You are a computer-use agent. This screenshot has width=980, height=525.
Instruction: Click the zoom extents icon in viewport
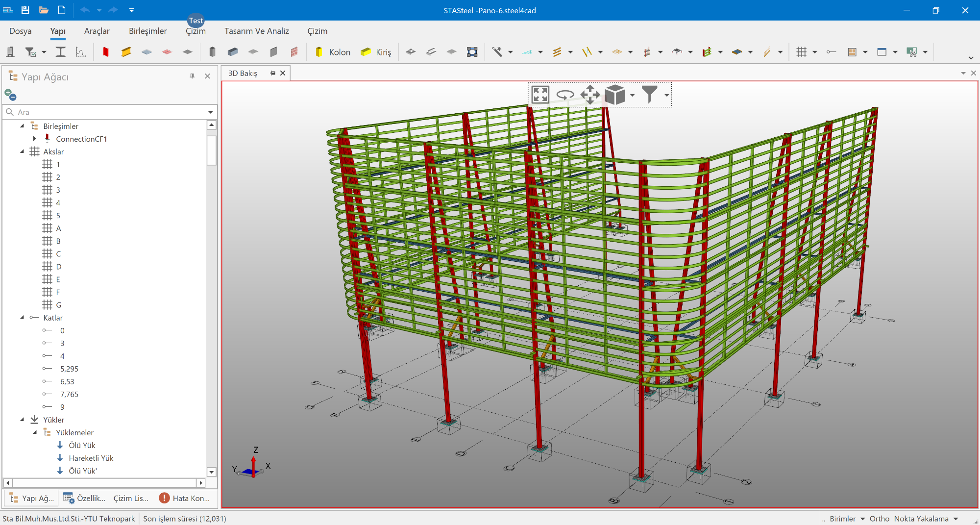point(540,95)
